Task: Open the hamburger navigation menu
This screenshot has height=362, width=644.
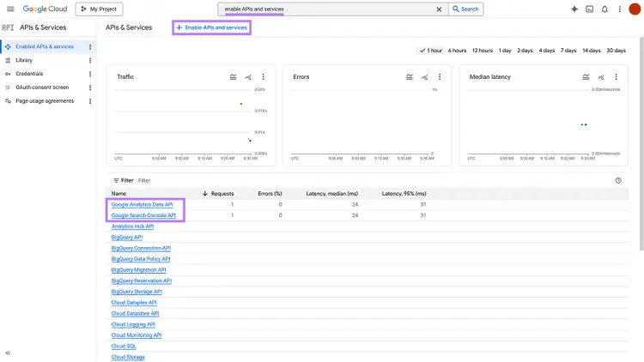Action: pos(10,9)
